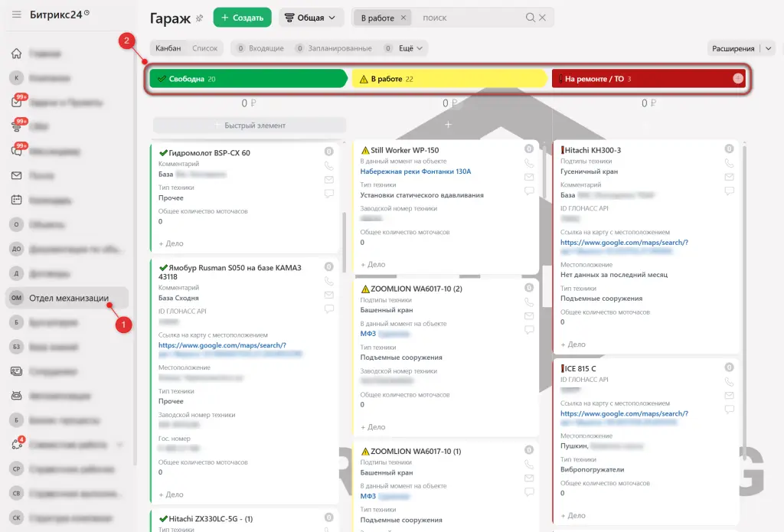Open Google Maps link on ICE 815 C card

point(624,413)
